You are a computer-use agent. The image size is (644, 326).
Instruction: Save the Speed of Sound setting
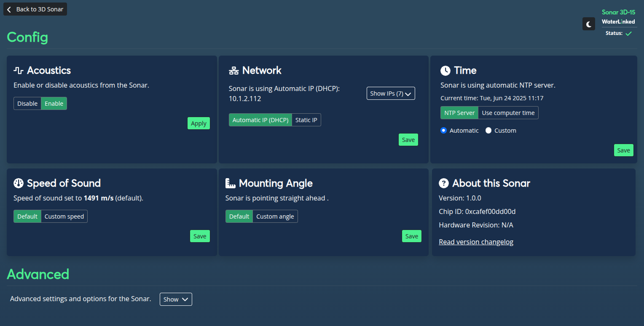(200, 236)
